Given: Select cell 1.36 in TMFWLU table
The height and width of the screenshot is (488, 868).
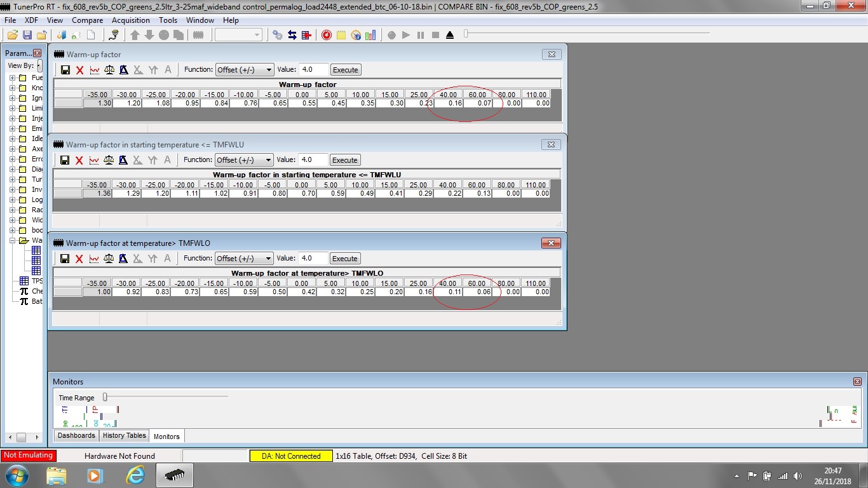Looking at the screenshot, I should point(97,193).
